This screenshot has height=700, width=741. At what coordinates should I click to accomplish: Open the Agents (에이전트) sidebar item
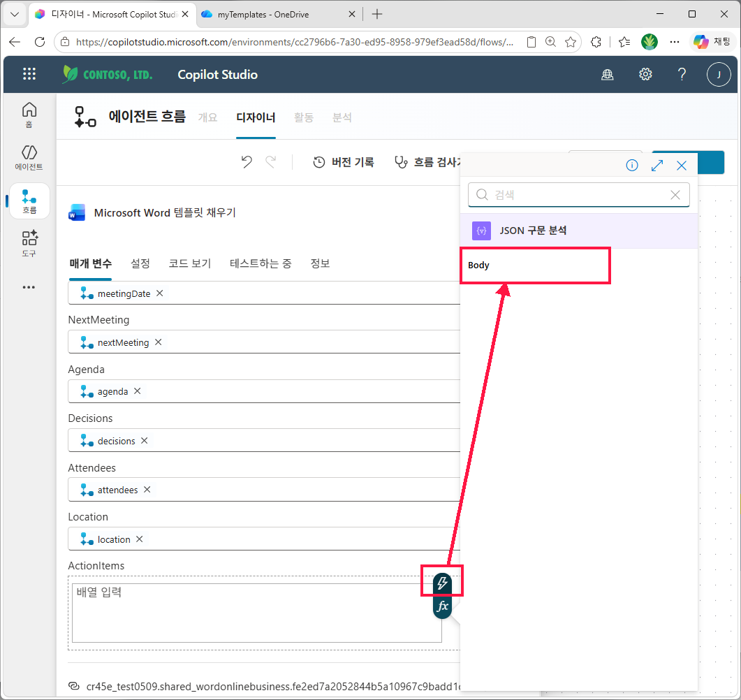[x=29, y=157]
